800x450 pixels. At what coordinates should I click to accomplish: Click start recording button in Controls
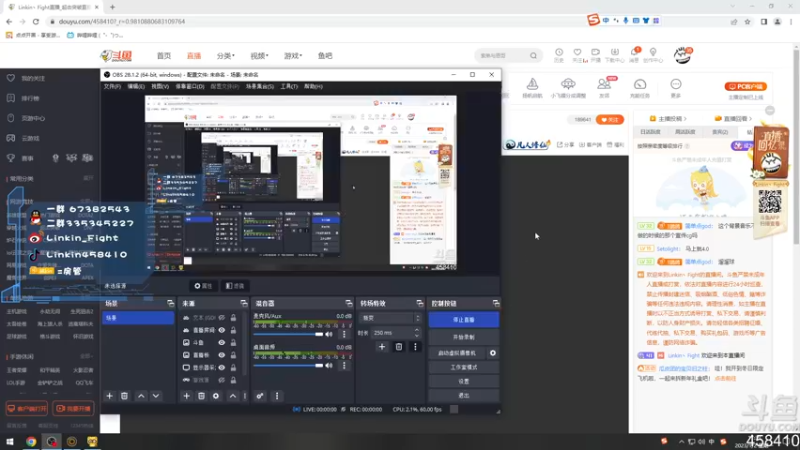pyautogui.click(x=463, y=337)
